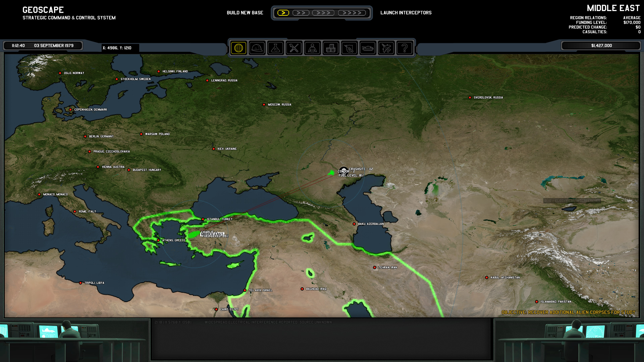The height and width of the screenshot is (362, 644).
Task: Click the Stockholm, Sweden city marker
Action: point(117,79)
